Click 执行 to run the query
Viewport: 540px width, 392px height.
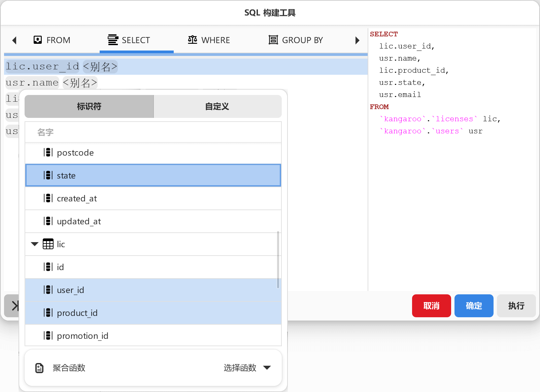[x=516, y=306]
